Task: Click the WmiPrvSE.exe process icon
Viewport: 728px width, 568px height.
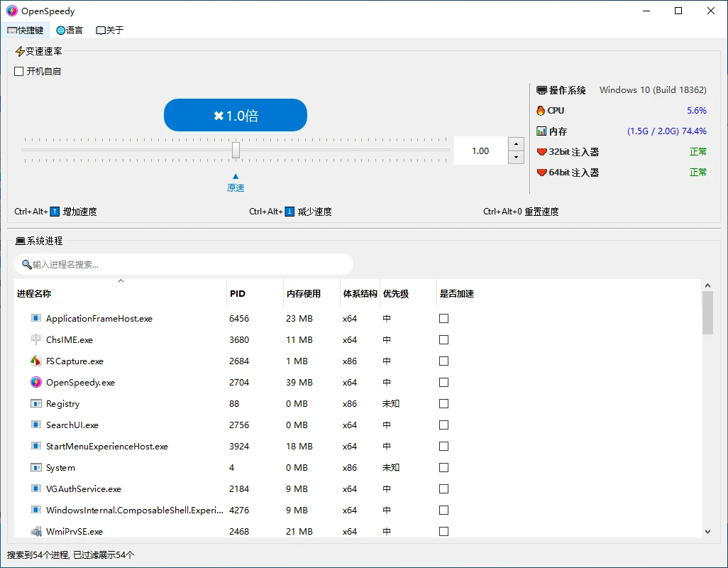Action: 36,532
